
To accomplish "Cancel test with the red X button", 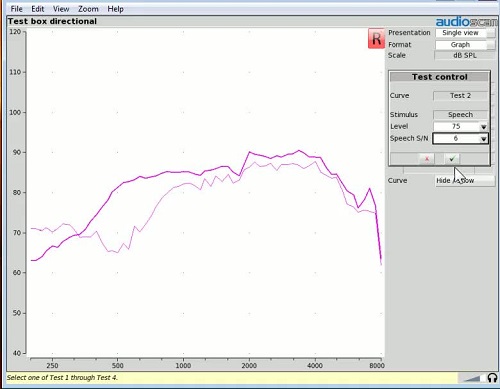I will click(x=427, y=159).
